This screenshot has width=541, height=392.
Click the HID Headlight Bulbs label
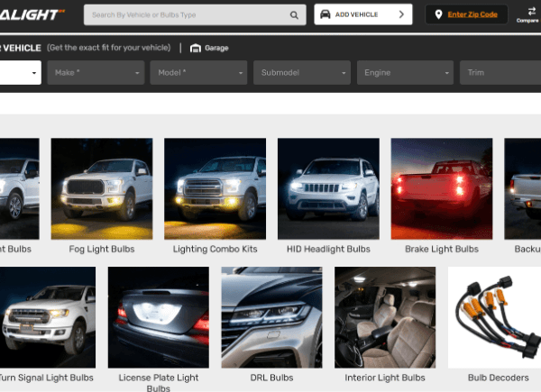click(328, 249)
